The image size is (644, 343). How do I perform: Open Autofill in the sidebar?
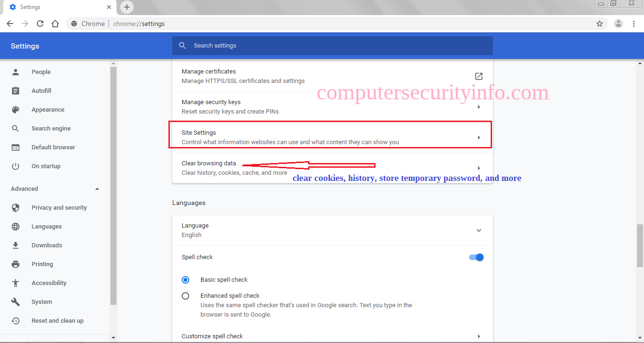tap(42, 91)
